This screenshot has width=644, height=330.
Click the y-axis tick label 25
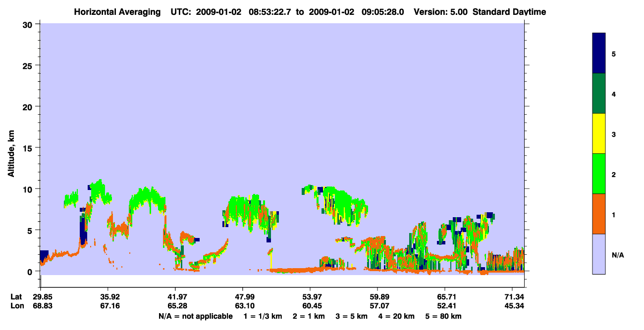[29, 65]
